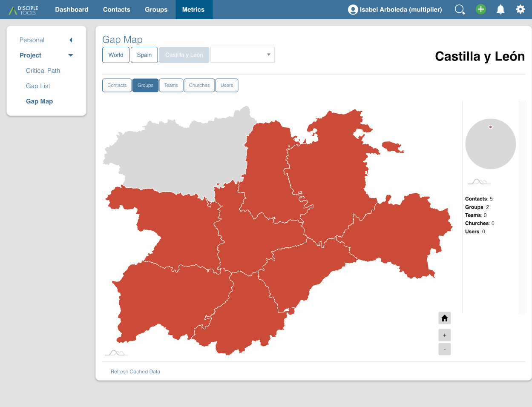Switch map layer to Churches

tap(199, 85)
